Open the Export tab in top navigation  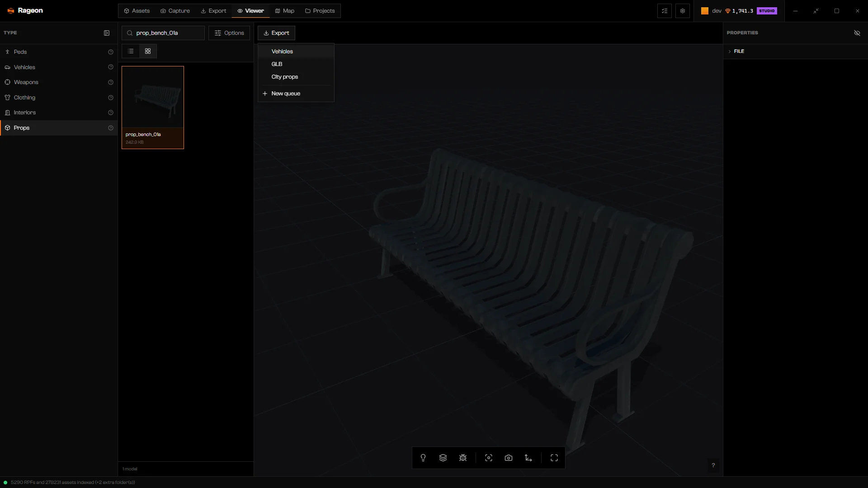(213, 11)
